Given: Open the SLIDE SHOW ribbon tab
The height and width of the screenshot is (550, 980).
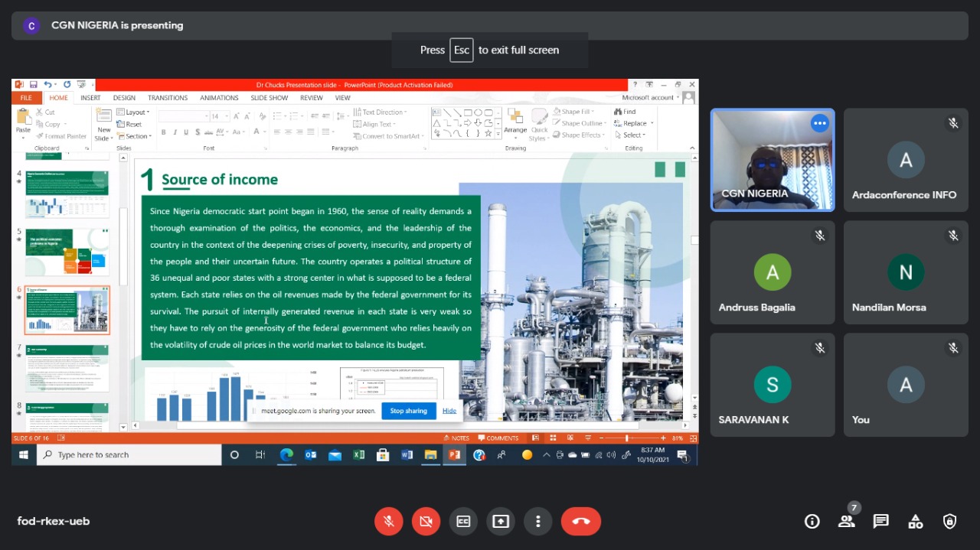Looking at the screenshot, I should 269,98.
